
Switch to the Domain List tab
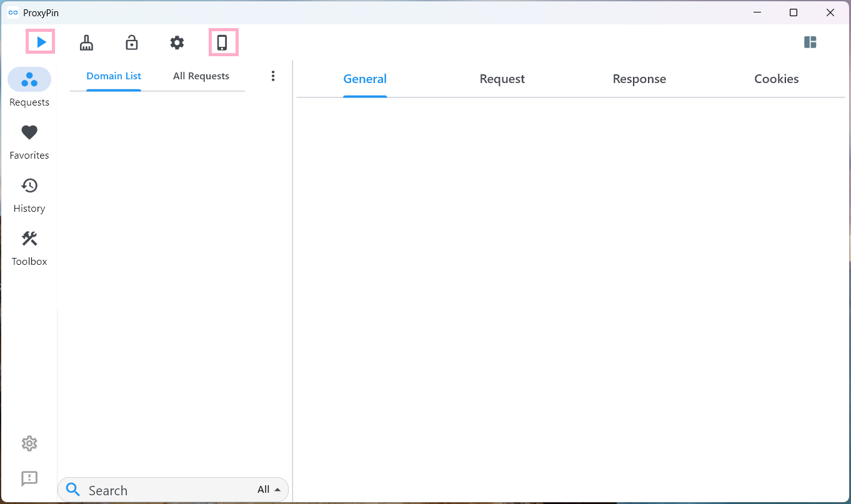(114, 76)
